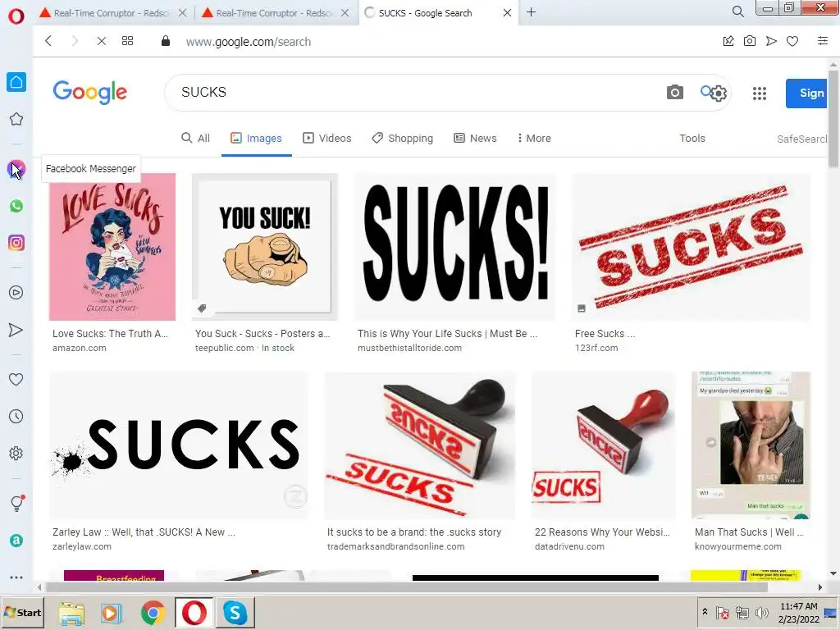
Task: Open the snapshot camera icon in address bar
Action: pyautogui.click(x=750, y=41)
